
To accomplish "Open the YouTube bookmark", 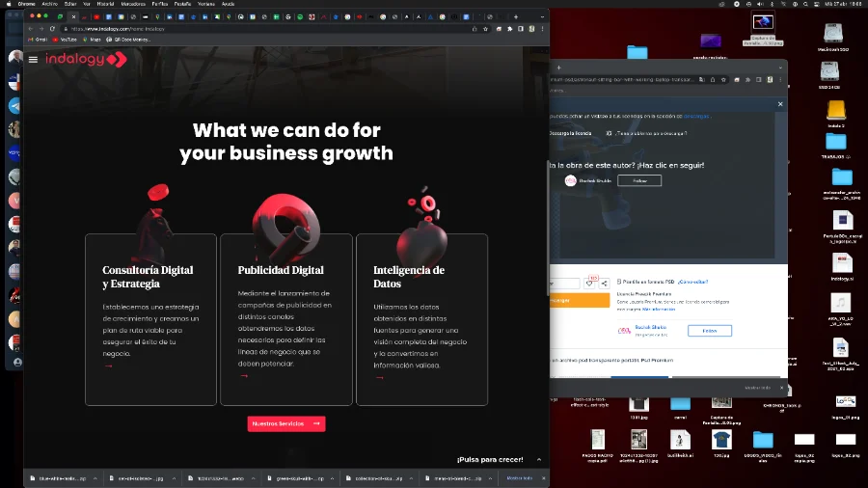I will point(65,40).
